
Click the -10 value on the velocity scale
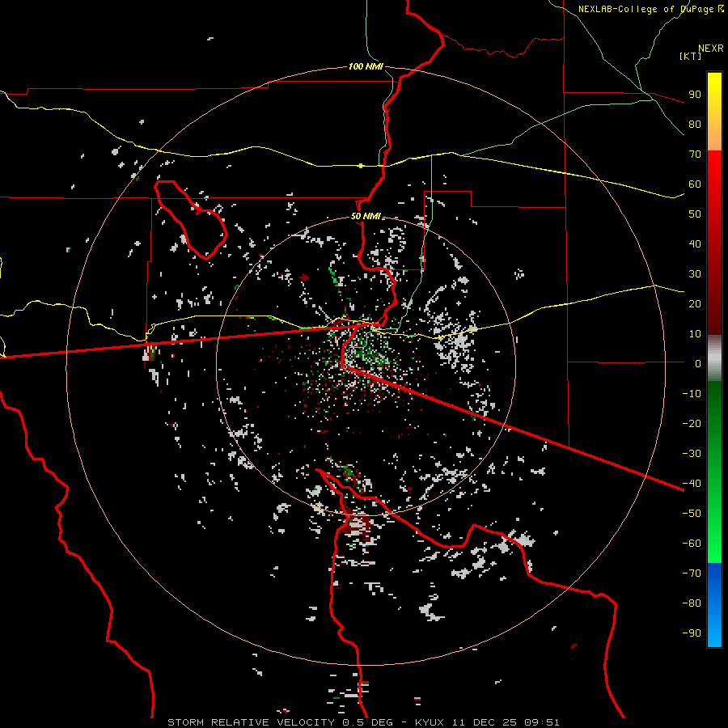coord(692,394)
